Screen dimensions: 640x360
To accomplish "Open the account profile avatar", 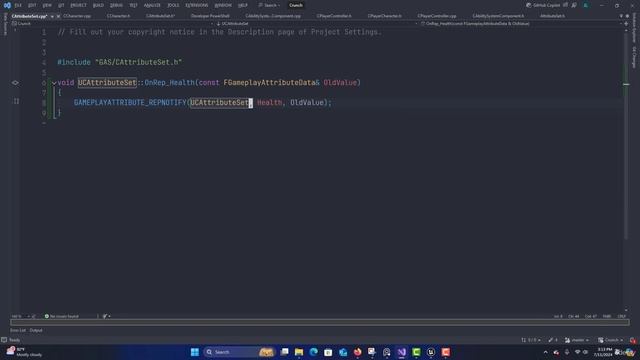I will [x=586, y=5].
